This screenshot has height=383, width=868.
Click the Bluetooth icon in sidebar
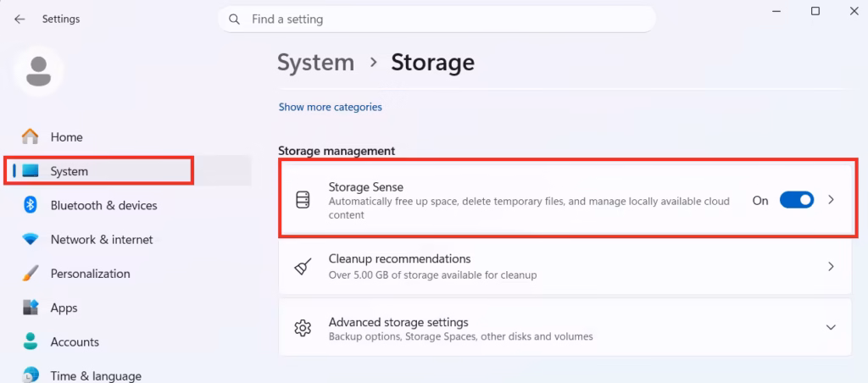point(30,205)
